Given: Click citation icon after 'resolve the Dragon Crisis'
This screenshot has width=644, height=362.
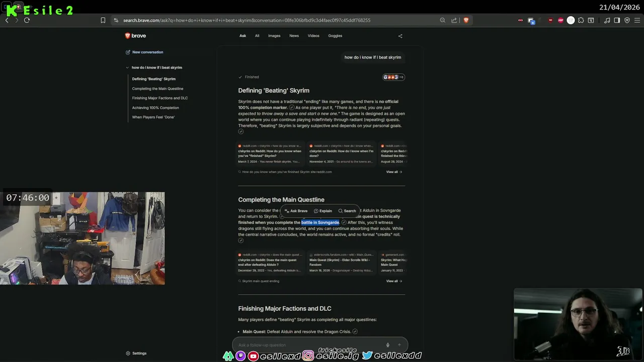Looking at the screenshot, I should click(355, 331).
